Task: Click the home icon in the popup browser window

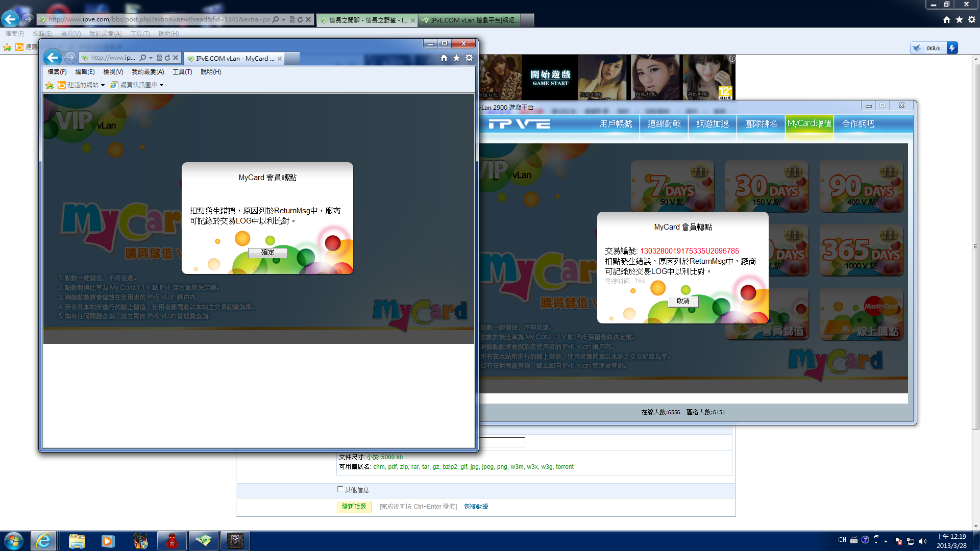Action: (444, 58)
